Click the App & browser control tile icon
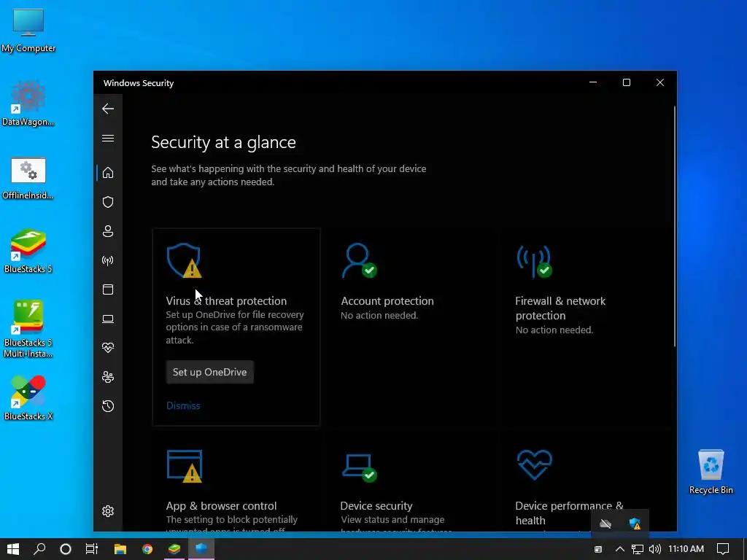 [185, 466]
